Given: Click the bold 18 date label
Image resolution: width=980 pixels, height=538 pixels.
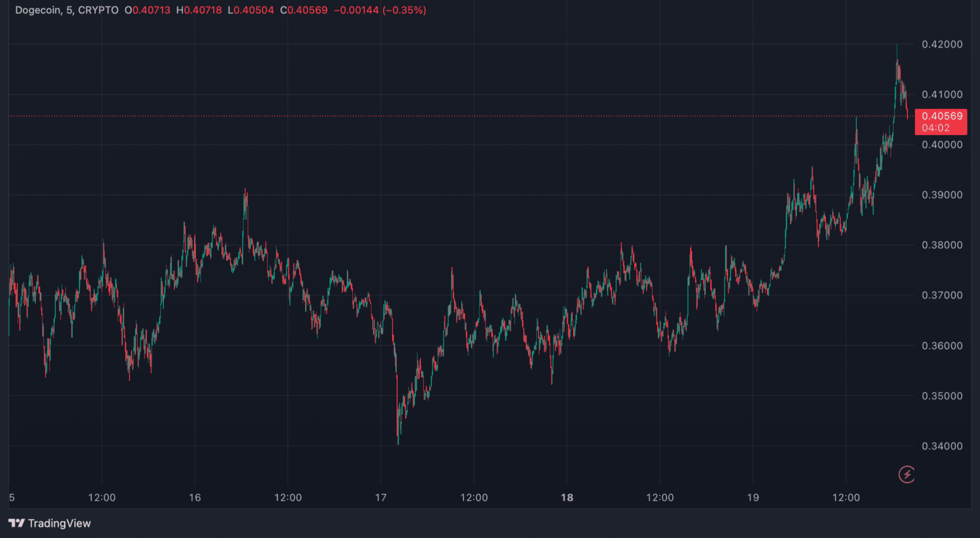Looking at the screenshot, I should point(566,498).
